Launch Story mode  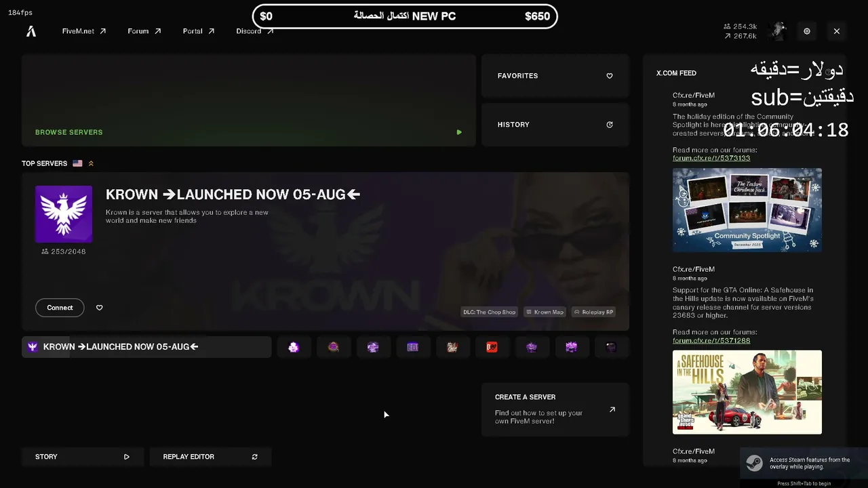point(83,457)
